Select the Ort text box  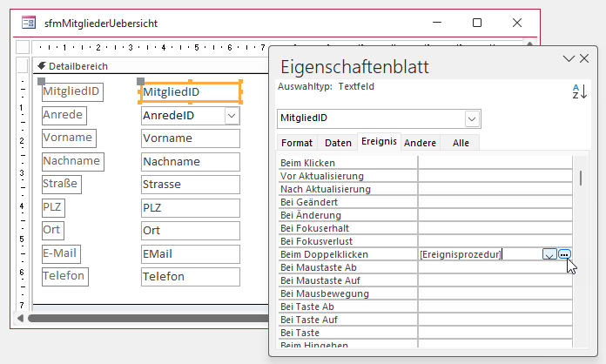point(190,231)
